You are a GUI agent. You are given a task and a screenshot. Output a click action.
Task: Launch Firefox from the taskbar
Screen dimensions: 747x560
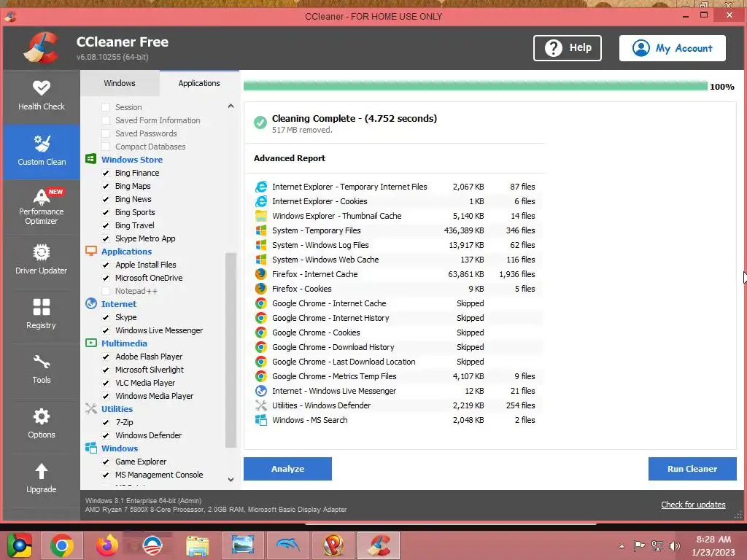(x=107, y=545)
